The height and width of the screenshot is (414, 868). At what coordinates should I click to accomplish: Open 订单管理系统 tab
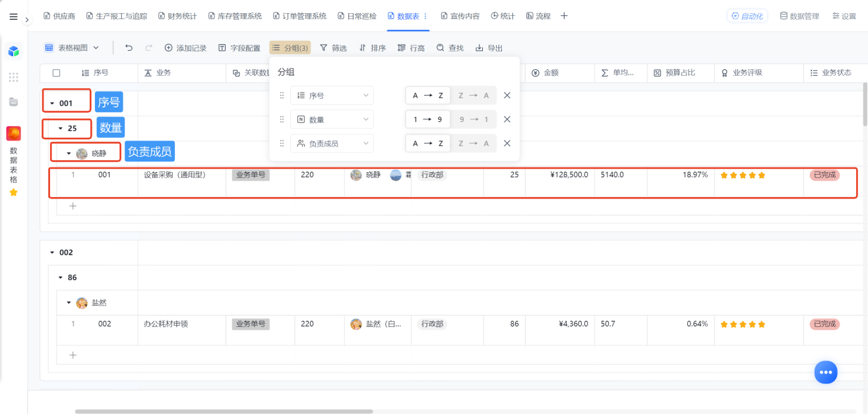click(299, 16)
